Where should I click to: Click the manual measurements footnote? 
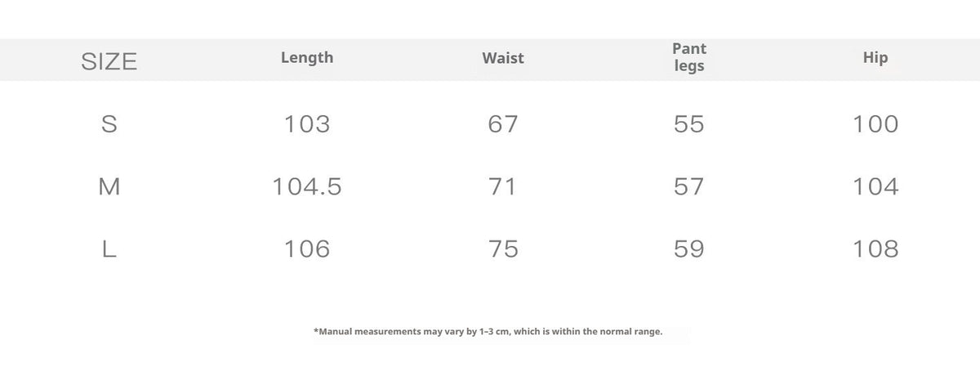(488, 332)
